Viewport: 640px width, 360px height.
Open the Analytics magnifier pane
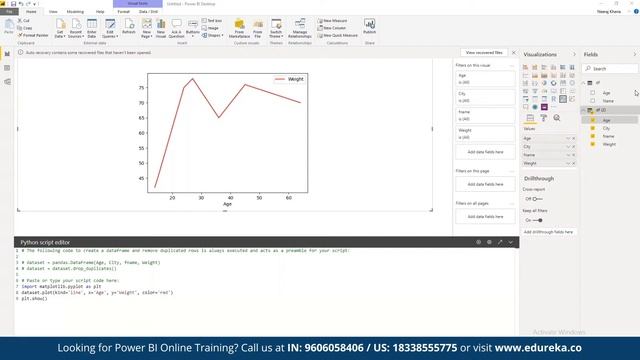pyautogui.click(x=557, y=118)
